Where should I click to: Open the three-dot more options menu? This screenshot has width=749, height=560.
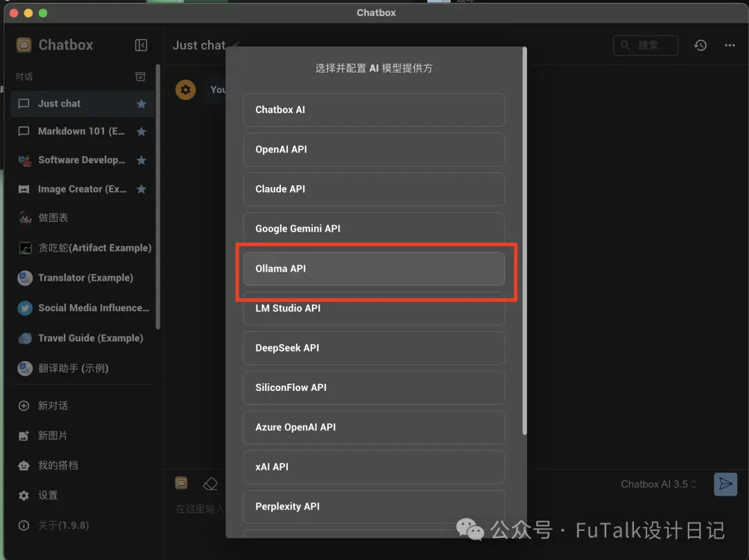730,45
